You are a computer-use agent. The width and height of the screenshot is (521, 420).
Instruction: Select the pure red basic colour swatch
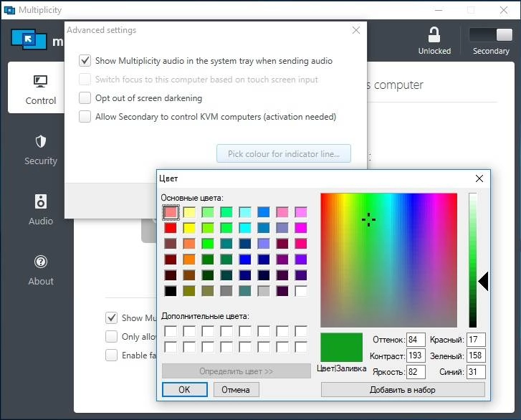pyautogui.click(x=171, y=228)
